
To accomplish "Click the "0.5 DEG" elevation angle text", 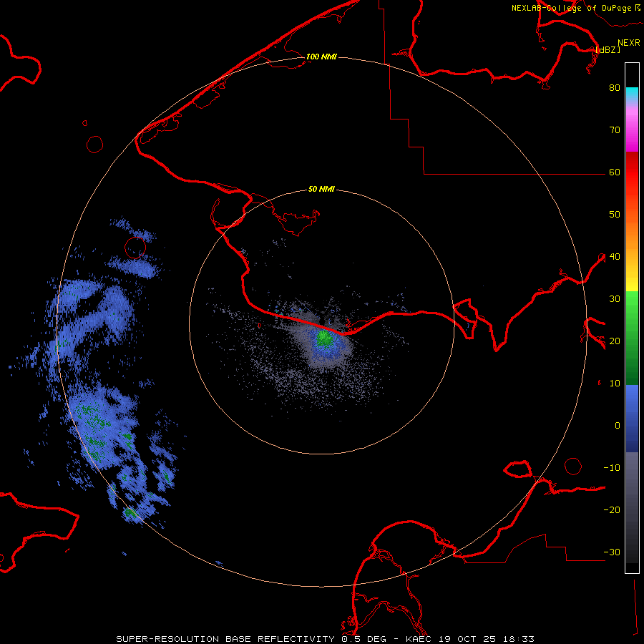I will [x=364, y=639].
